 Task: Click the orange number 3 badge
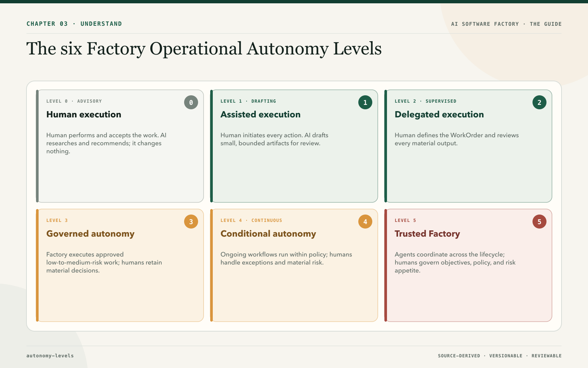point(191,222)
